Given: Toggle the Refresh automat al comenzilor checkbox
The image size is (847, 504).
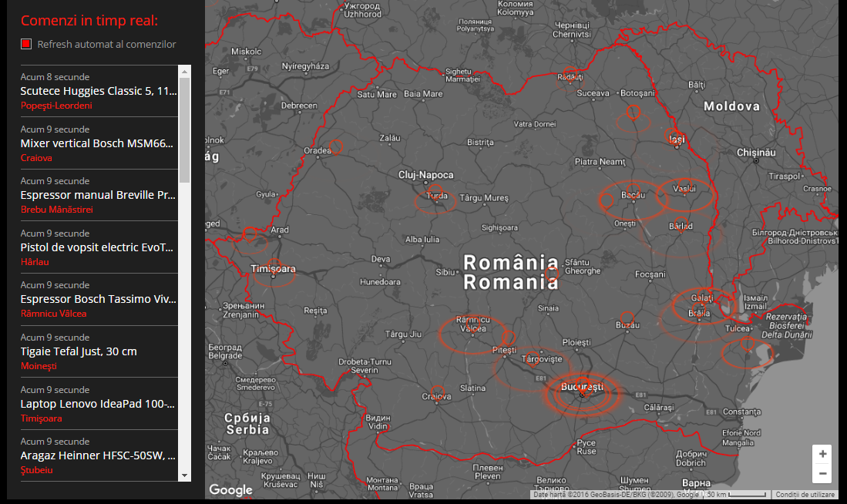Looking at the screenshot, I should (x=26, y=44).
